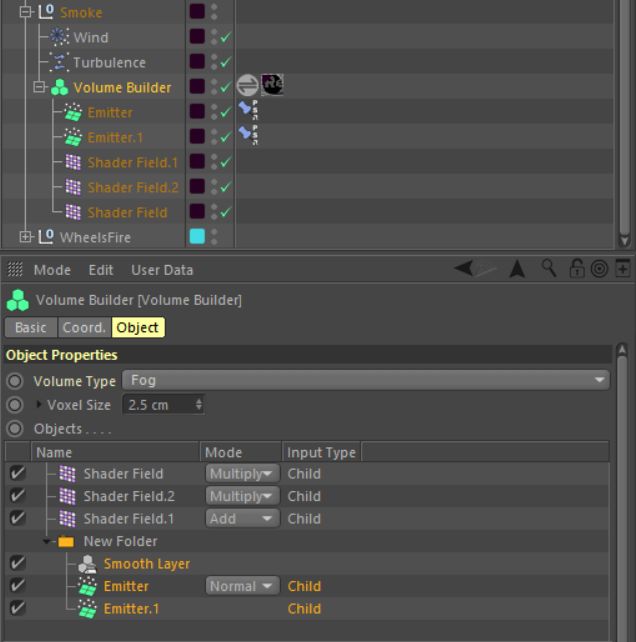Viewport: 636px width, 642px height.
Task: Open Shader Field.1 Add mode dropdown
Action: [242, 519]
